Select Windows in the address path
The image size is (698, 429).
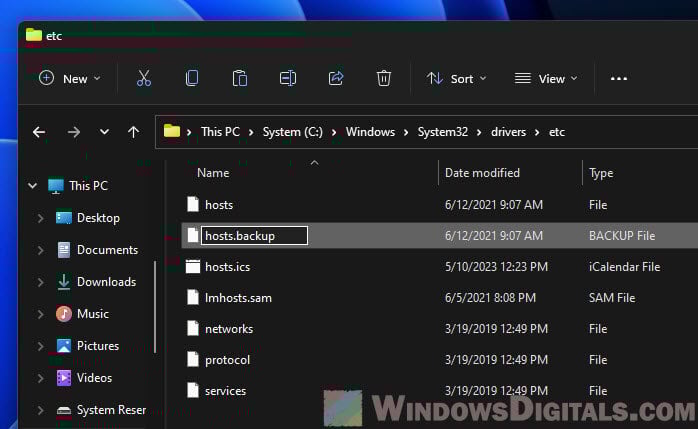coord(370,132)
